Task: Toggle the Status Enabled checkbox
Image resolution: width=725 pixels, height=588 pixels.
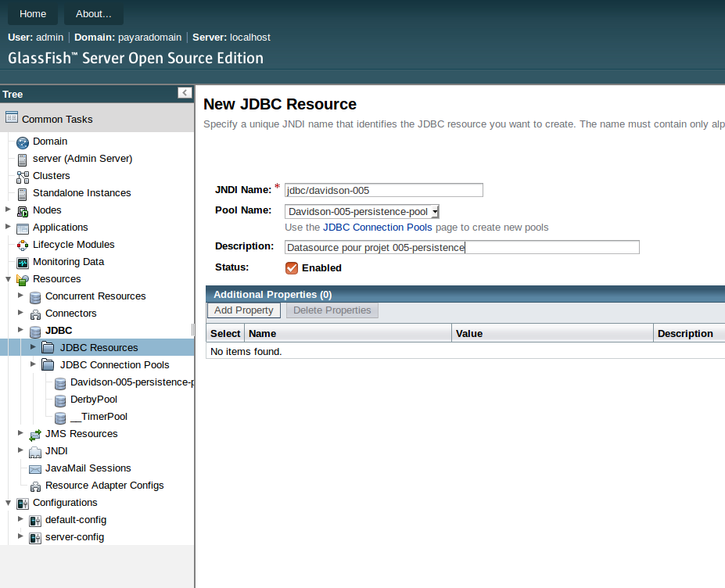Action: tap(292, 268)
